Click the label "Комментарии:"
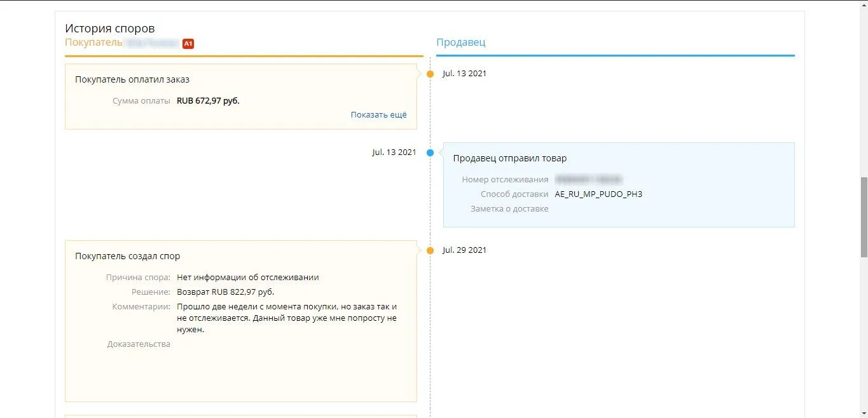 point(141,306)
